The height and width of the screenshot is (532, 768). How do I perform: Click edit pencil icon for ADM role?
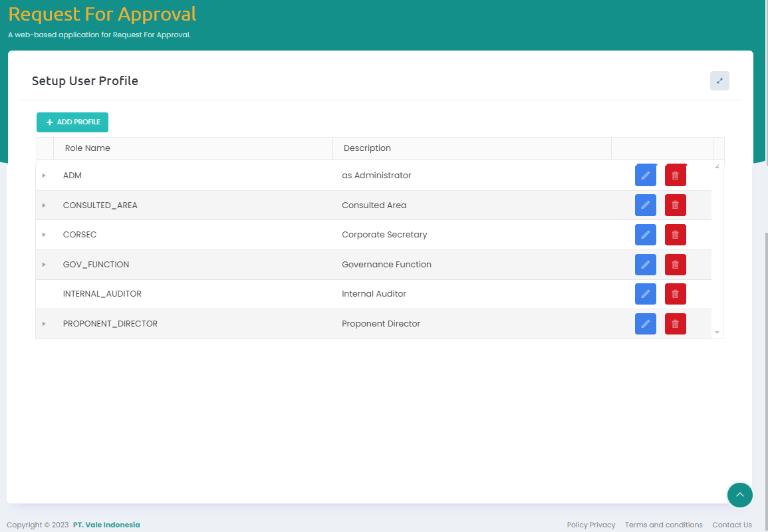coord(645,176)
